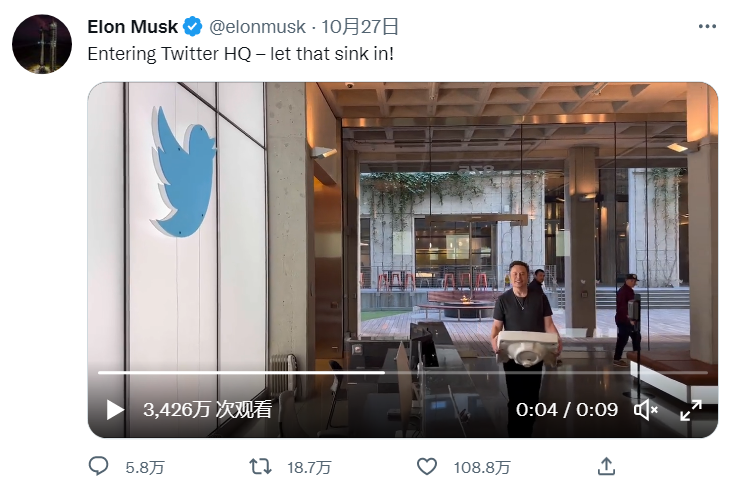This screenshot has height=492, width=740.
Task: Open Elon Musk's profile avatar
Action: 42,43
